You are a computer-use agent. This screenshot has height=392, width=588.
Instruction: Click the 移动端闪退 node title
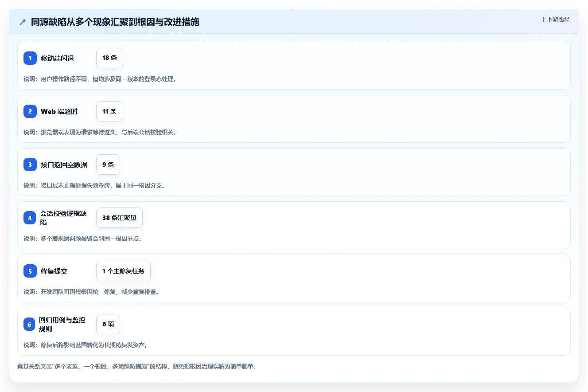(x=57, y=59)
